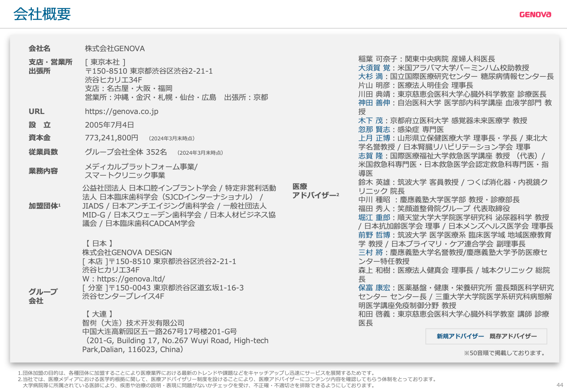Select グループ会社全体 352名 employee count
567x392 pixels.
[x=126, y=152]
